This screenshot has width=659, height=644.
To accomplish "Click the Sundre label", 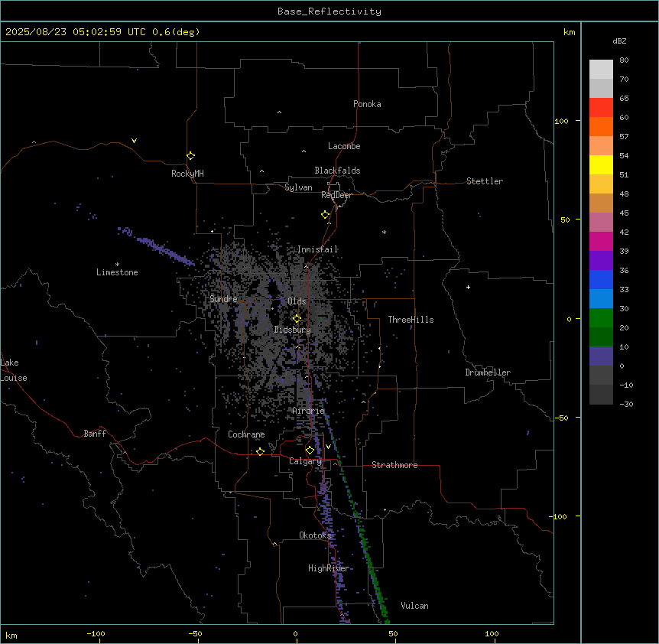I will (223, 299).
